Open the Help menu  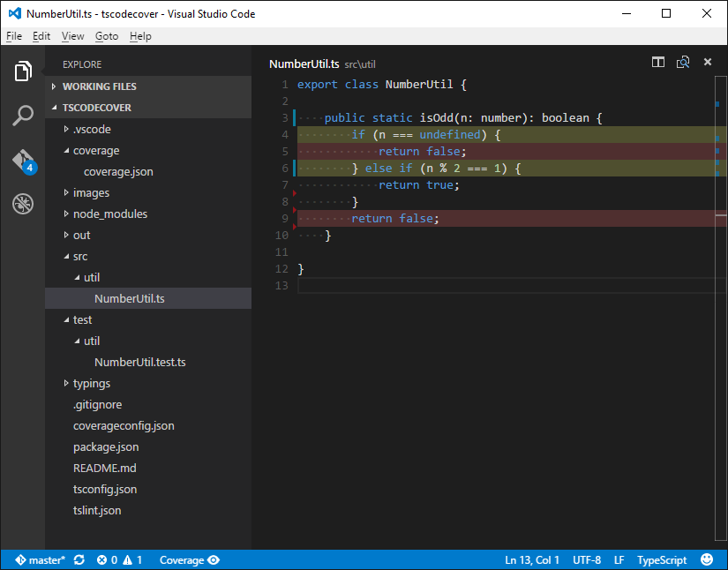[140, 36]
